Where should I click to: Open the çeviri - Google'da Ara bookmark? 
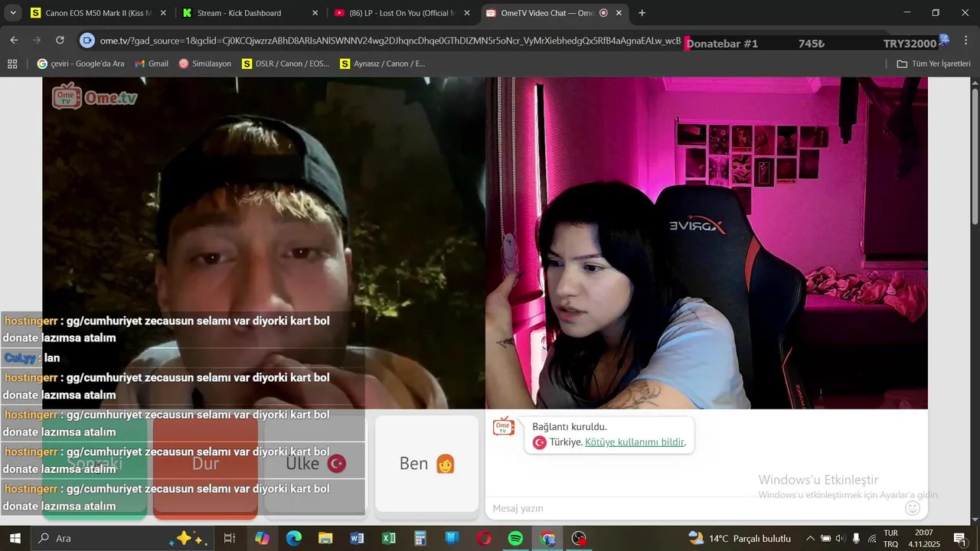click(80, 64)
